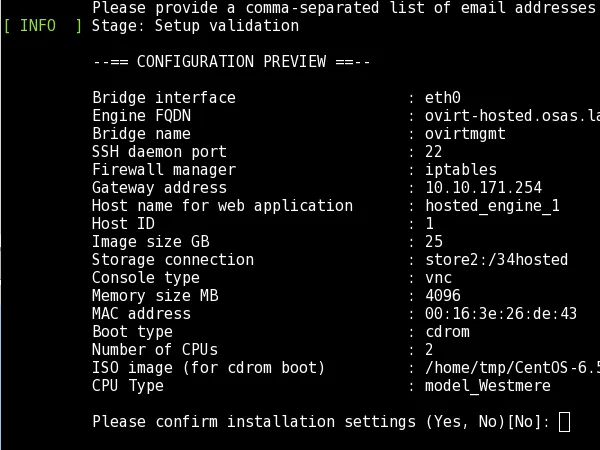Click the MAC address 00:16:3e:26:de:43
Viewport: 600px width, 450px height.
501,314
